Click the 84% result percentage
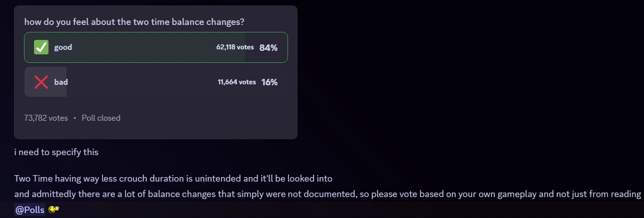 click(268, 48)
